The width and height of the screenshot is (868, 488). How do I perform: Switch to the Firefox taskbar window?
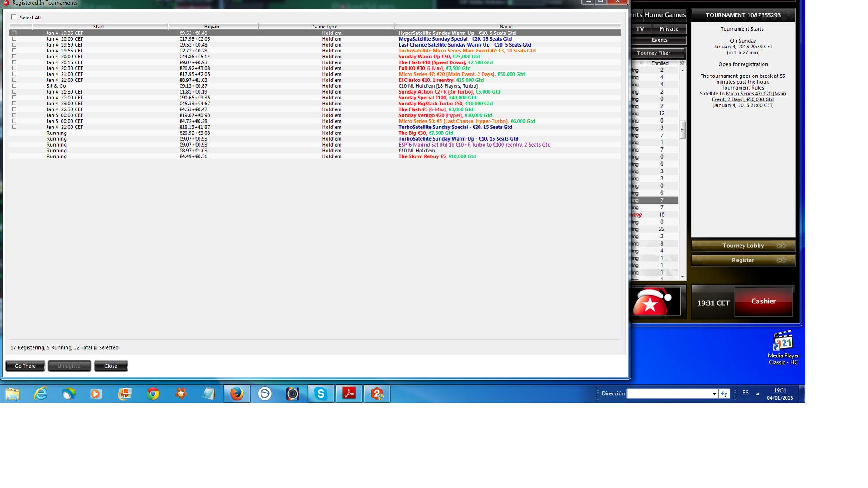[x=237, y=394]
